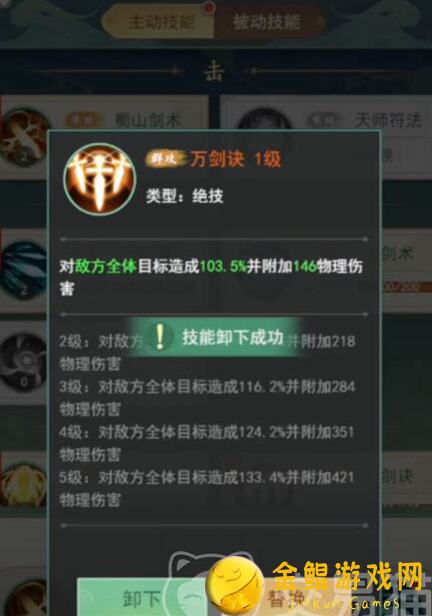Dismiss the 技能卸下成功 notification banner
The height and width of the screenshot is (616, 432).
215,337
